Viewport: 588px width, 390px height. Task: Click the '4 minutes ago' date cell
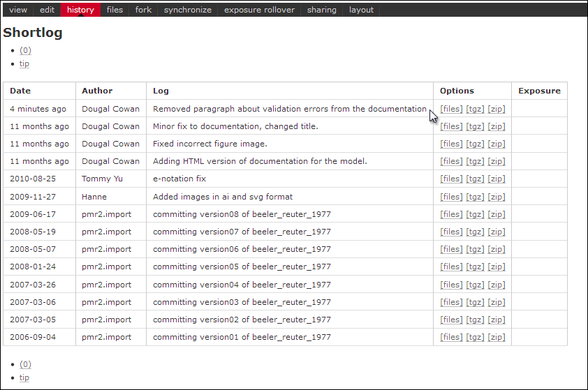click(x=38, y=109)
